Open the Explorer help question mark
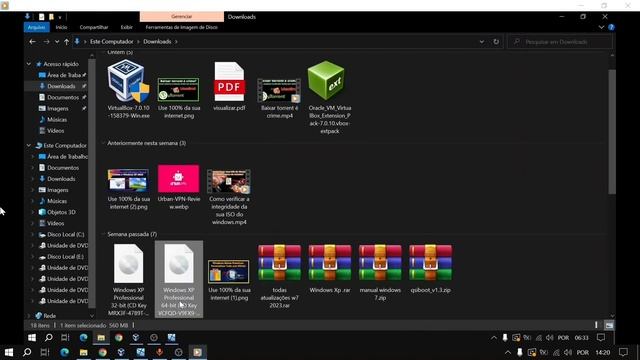Viewport: 640px width, 360px height. click(x=611, y=27)
